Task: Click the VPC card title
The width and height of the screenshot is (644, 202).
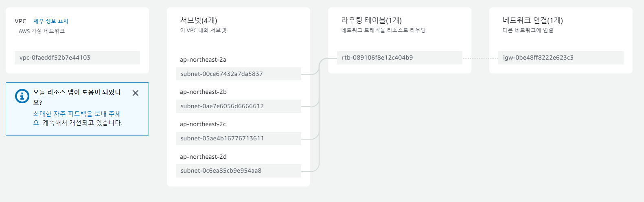Action: click(20, 21)
